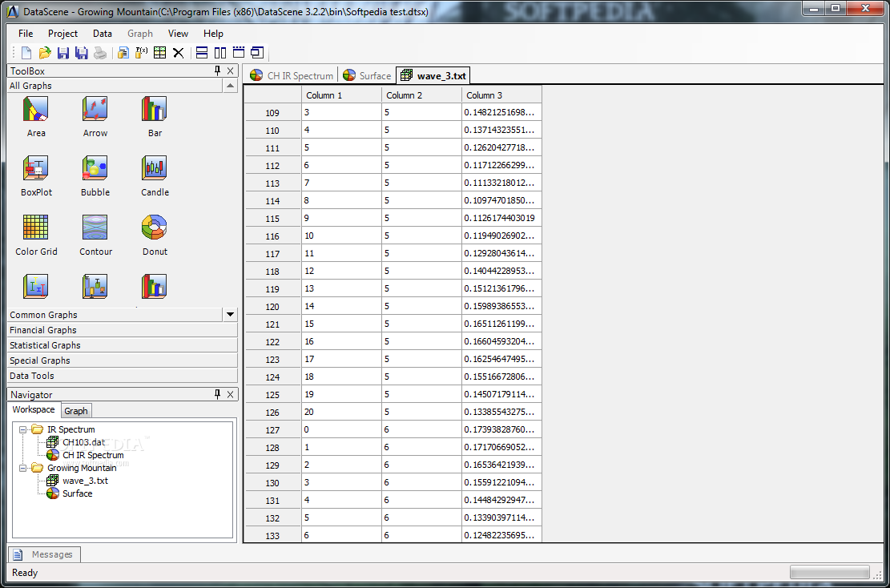Pin the ToolBox panel

[x=217, y=70]
